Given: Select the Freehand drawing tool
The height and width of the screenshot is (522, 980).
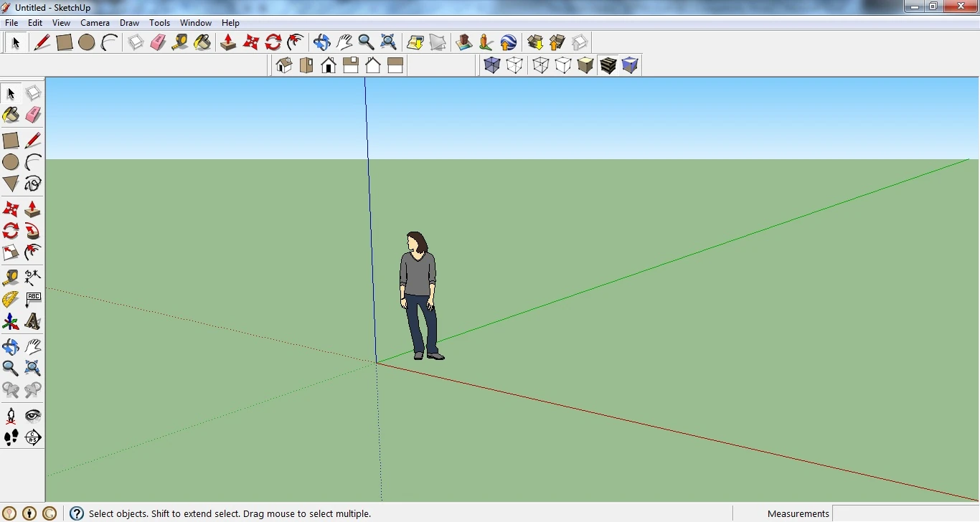Looking at the screenshot, I should point(33,184).
